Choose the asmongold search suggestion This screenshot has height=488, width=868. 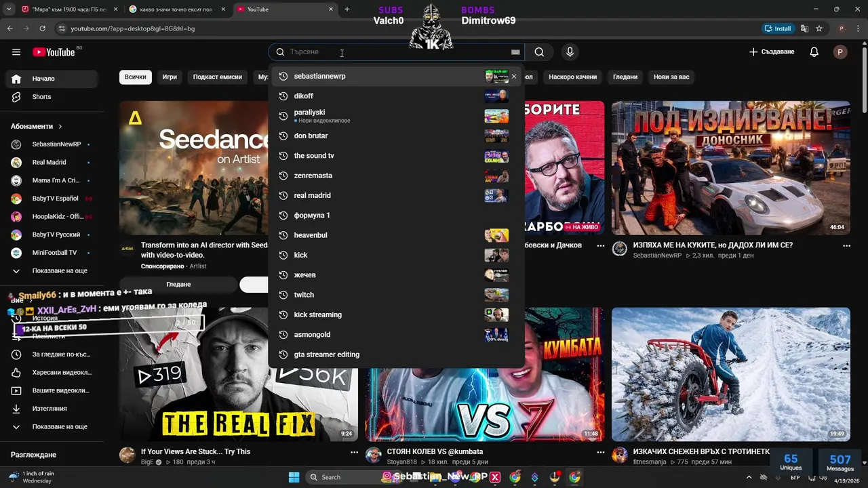click(x=397, y=335)
